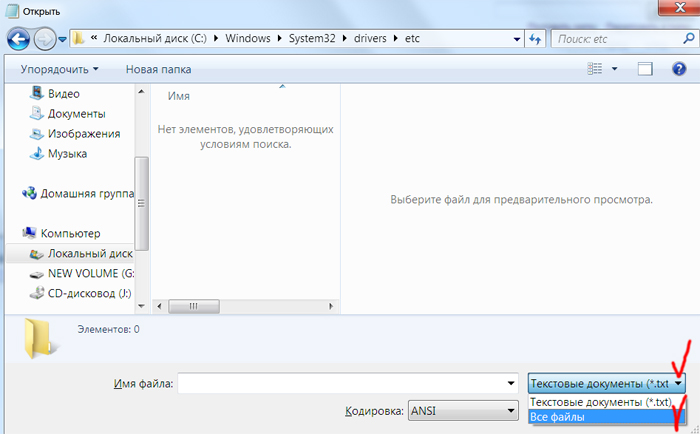Image resolution: width=700 pixels, height=434 pixels.
Task: Click navigation pane scroll down arrow
Action: click(142, 306)
